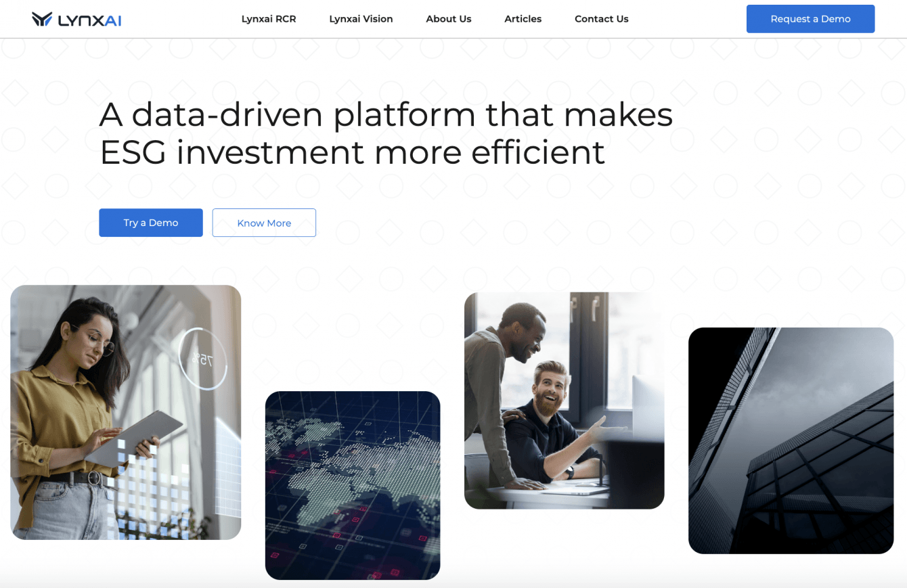Click the headline line 'A data-driven platform that makes'
The image size is (907, 588).
point(386,114)
